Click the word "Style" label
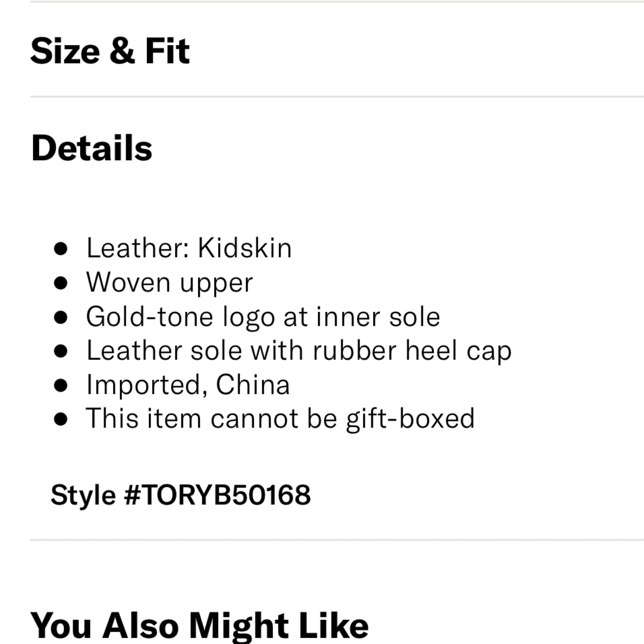The image size is (644, 644). pos(83,495)
